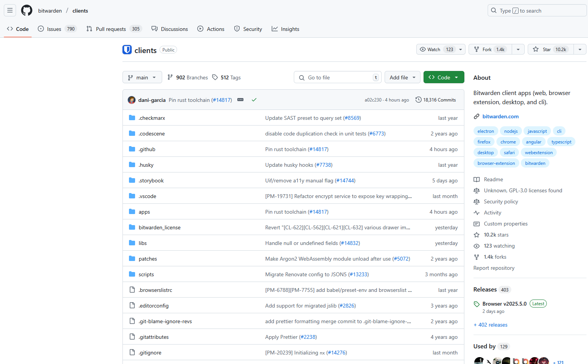588x364 pixels.
Task: View the Browser v2025.5.0 release
Action: 504,303
